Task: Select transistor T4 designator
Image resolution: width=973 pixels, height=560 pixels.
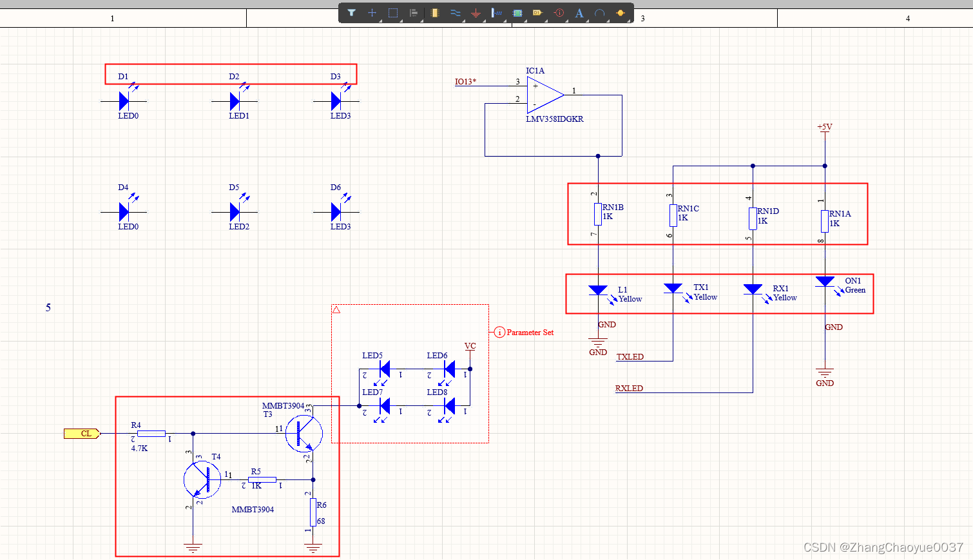Action: (216, 457)
